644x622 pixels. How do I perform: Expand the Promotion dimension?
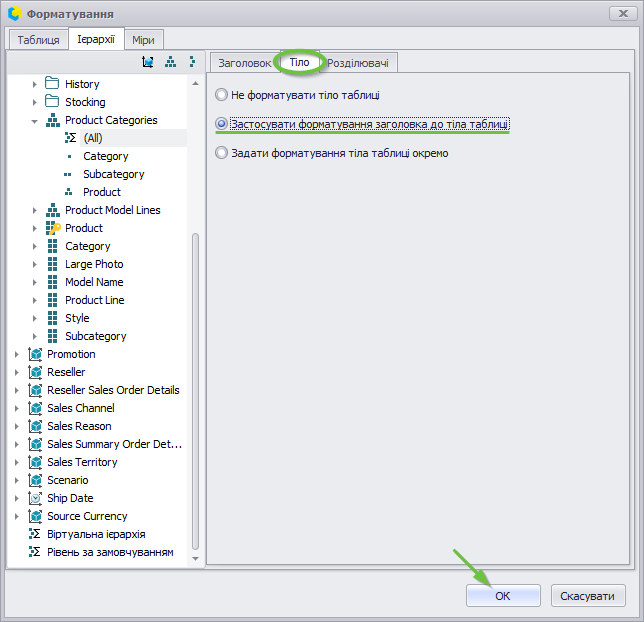coord(16,354)
